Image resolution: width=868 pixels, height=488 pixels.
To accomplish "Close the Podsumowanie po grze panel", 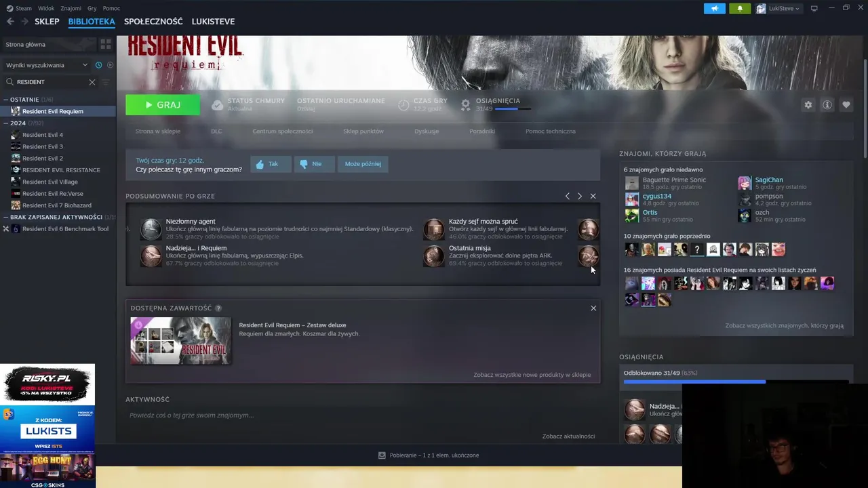I will 593,196.
